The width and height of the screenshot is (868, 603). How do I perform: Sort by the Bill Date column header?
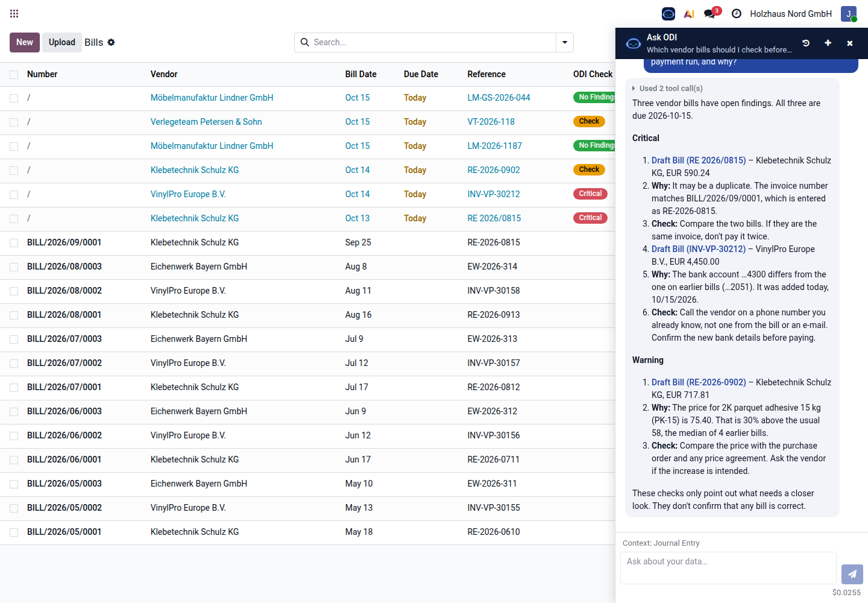point(360,74)
